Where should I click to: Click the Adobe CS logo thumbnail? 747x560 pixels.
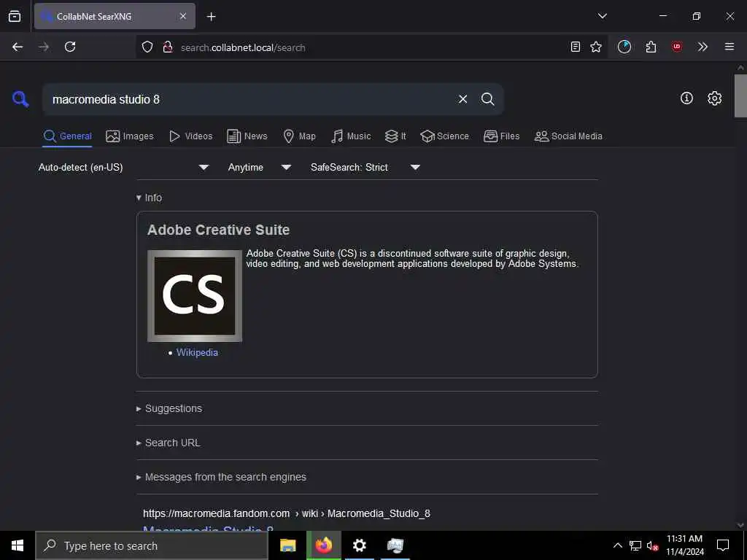pos(195,296)
